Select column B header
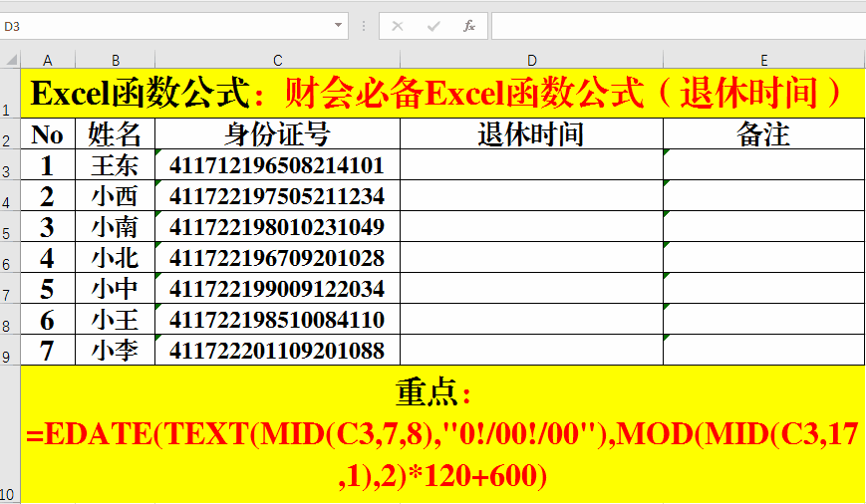Viewport: 866px width, 504px height. click(115, 60)
